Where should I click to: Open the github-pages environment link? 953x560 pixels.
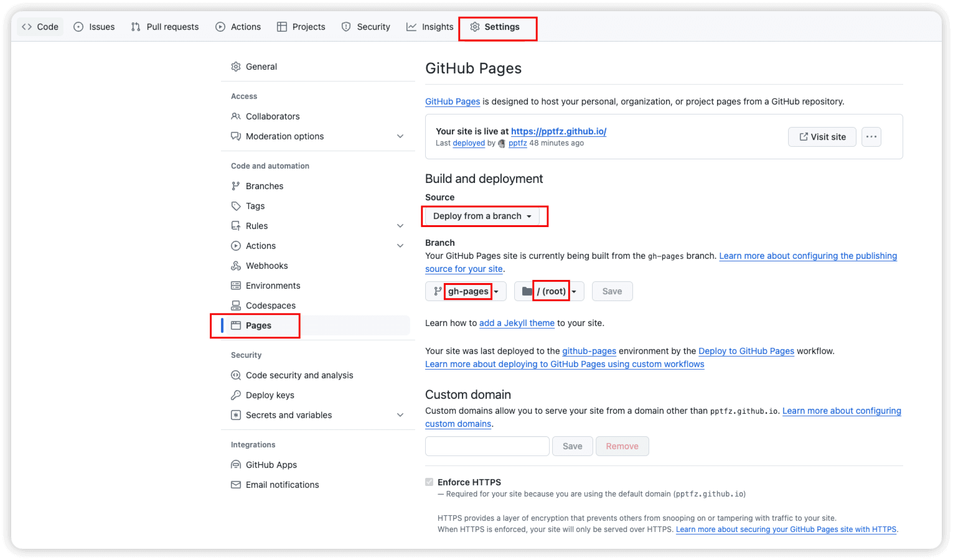[x=589, y=351]
